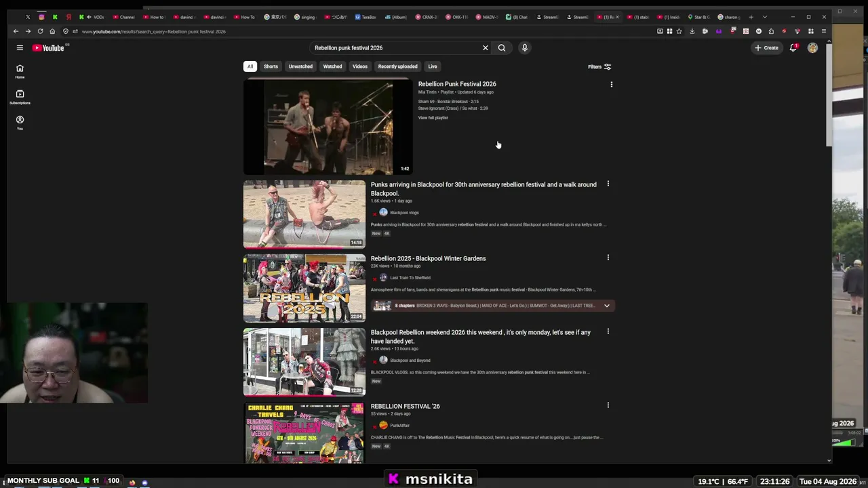This screenshot has width=868, height=488.
Task: Click View full playlist link
Action: click(x=433, y=118)
